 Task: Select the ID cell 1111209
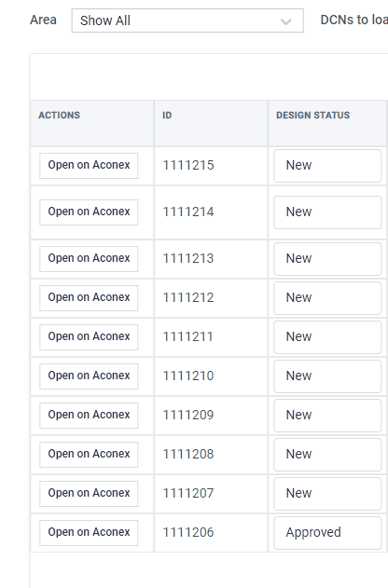tap(188, 415)
